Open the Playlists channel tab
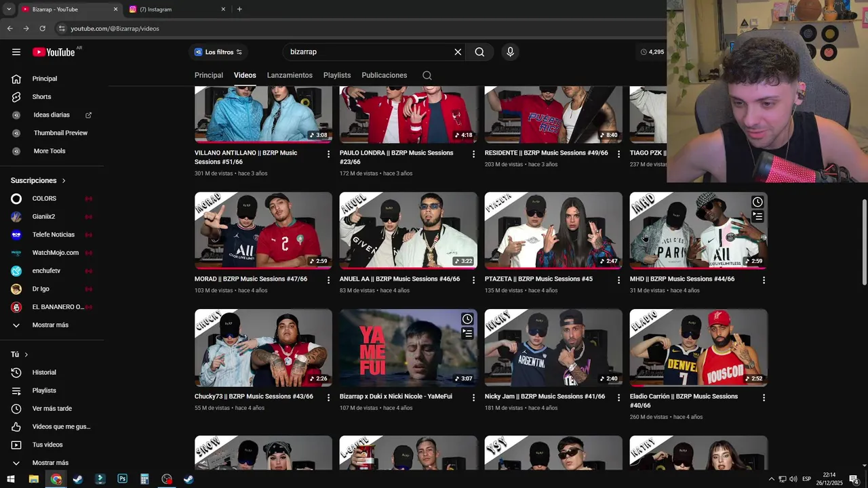This screenshot has width=868, height=488. coord(337,75)
